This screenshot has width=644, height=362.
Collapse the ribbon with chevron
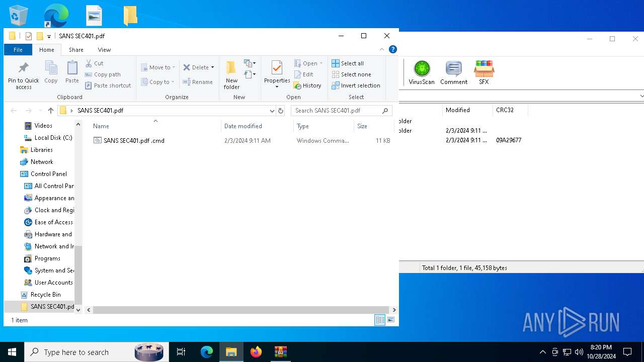382,49
